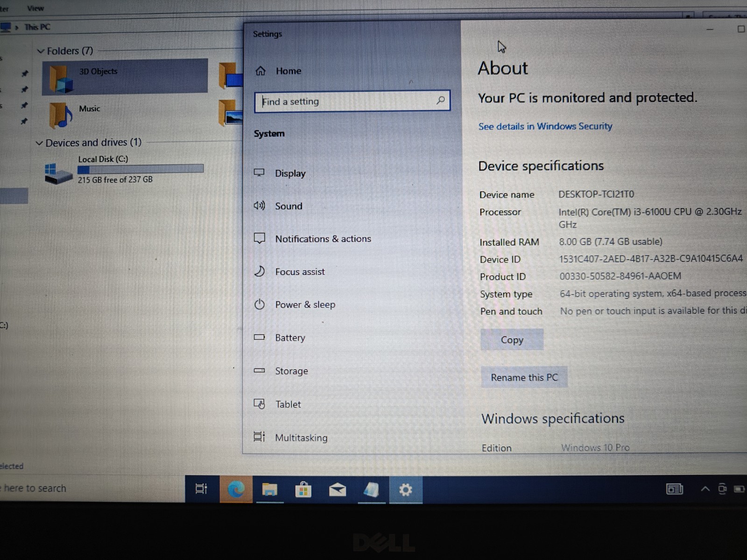Collapse the Devices and drives group

point(40,143)
